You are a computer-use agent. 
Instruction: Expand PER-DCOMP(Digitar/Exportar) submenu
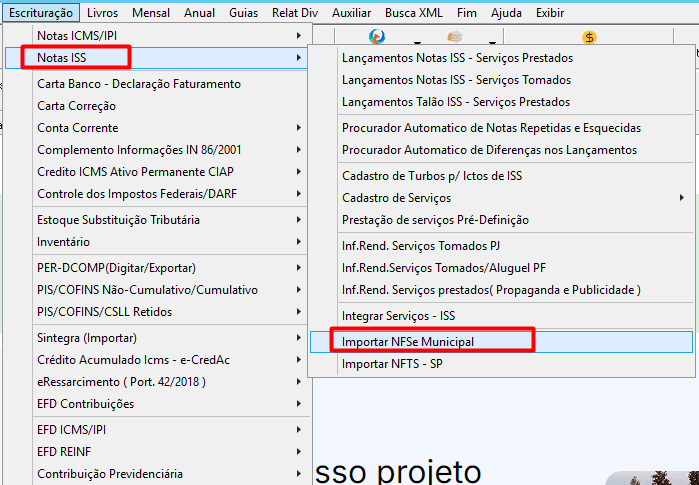[156, 268]
